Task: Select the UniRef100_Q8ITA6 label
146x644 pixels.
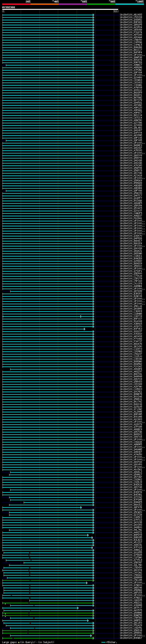Action: point(131,173)
